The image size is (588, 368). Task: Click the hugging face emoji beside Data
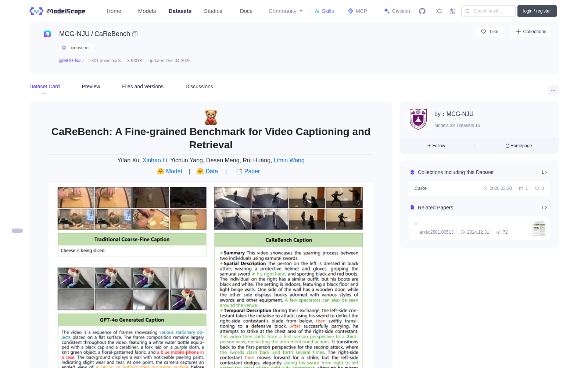pyautogui.click(x=200, y=171)
